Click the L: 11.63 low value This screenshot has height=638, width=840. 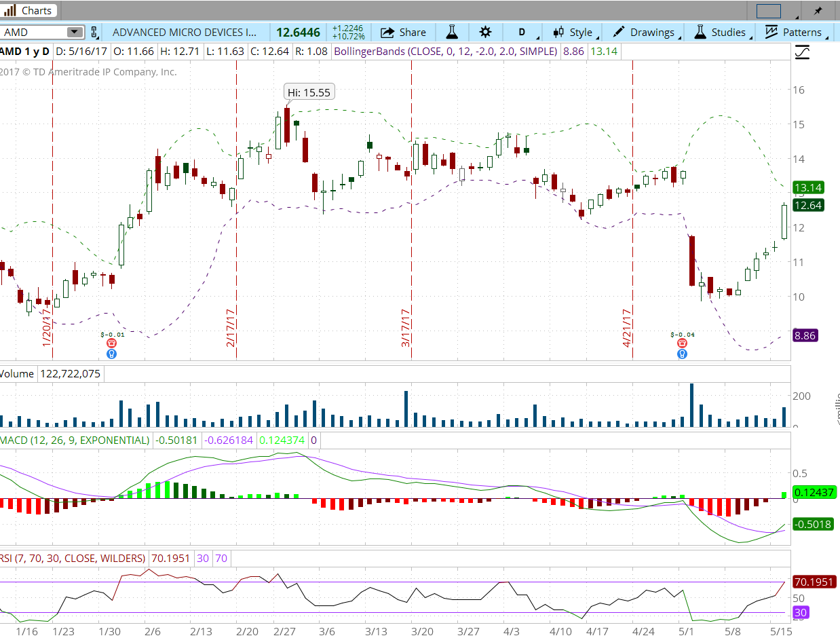225,52
